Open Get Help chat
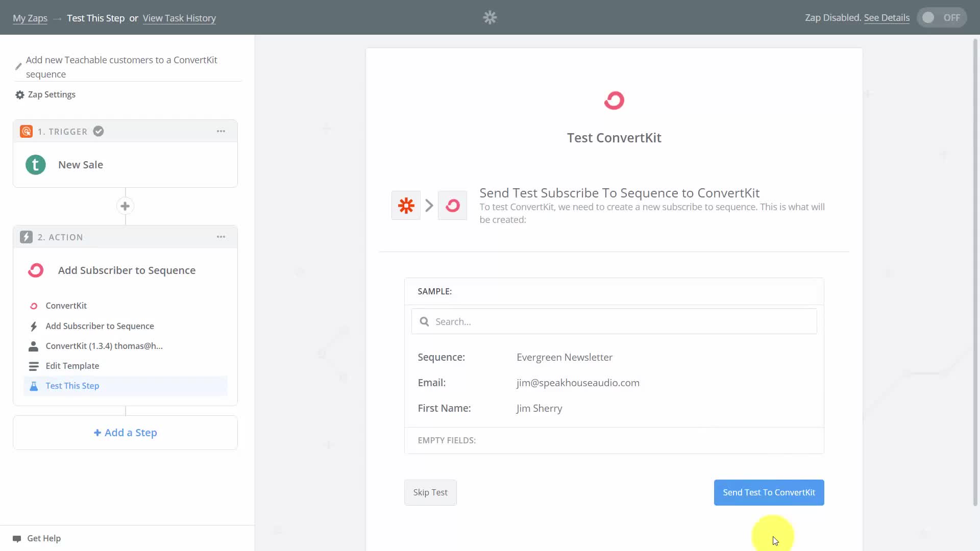Screen dimensions: 980x551 (x=37, y=538)
